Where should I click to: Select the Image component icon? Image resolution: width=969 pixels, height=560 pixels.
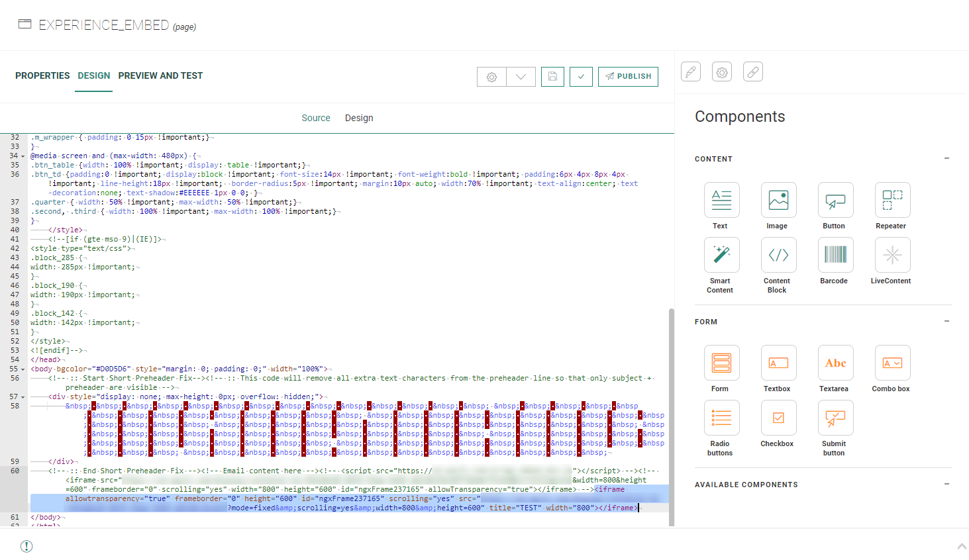point(778,200)
